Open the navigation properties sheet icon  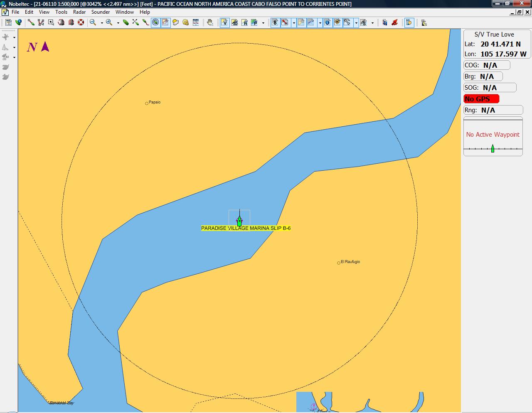coord(8,22)
